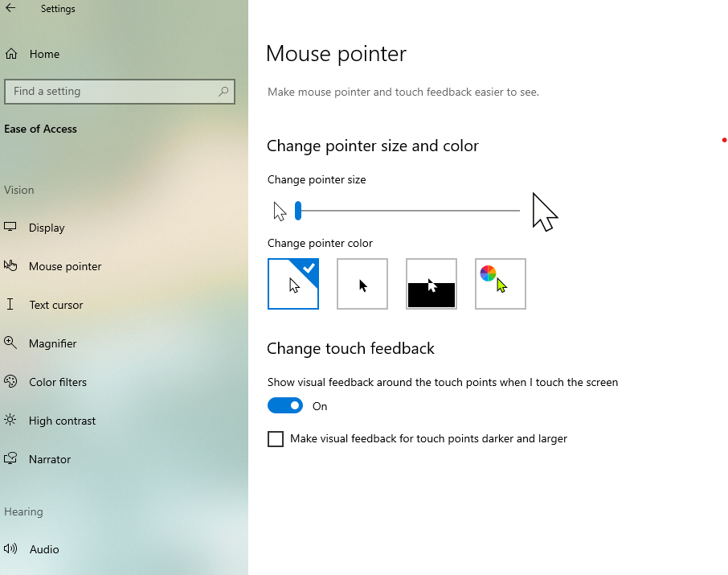
Task: Open the Settings search magnifier button
Action: point(223,92)
